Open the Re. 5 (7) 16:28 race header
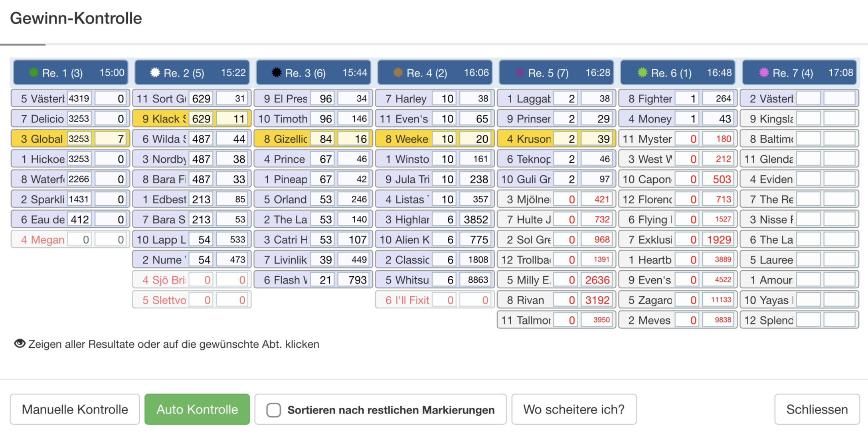 tap(556, 73)
